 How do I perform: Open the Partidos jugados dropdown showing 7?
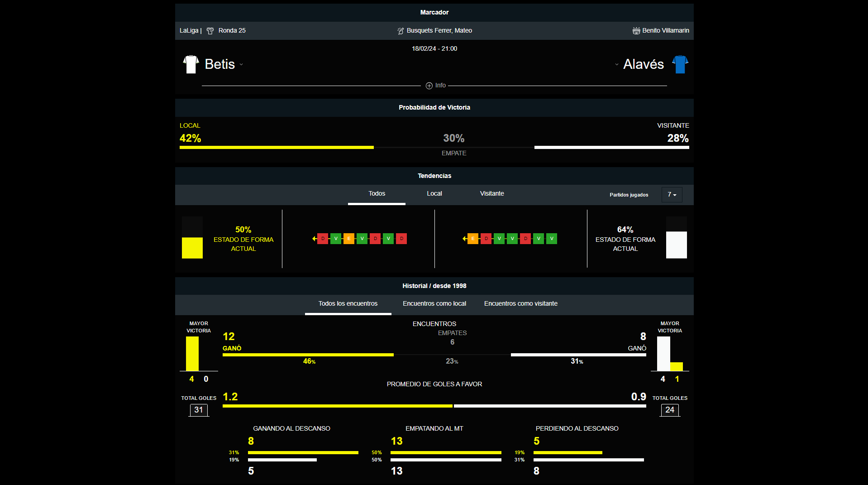click(672, 195)
